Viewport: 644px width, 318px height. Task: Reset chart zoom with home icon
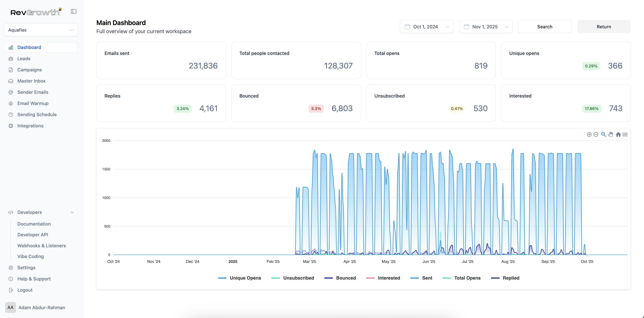[618, 135]
